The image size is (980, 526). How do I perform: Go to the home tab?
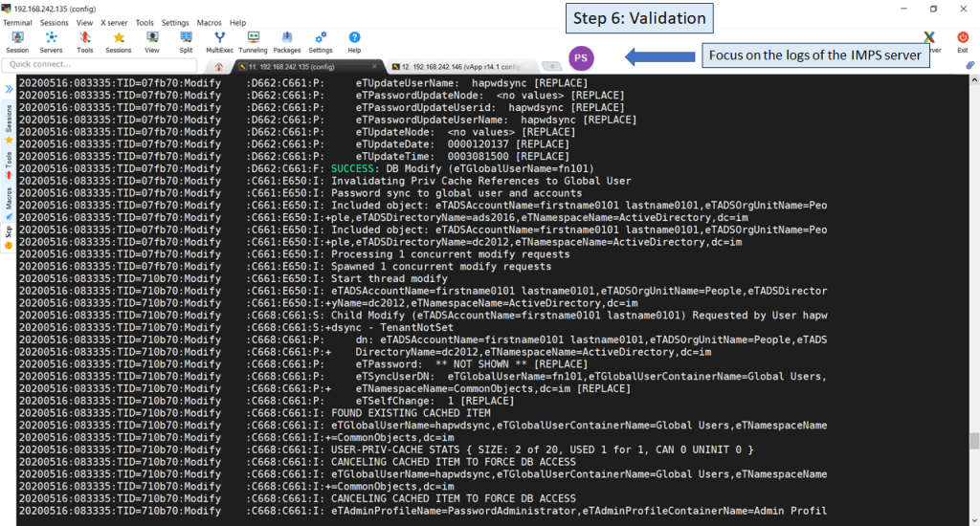point(219,66)
